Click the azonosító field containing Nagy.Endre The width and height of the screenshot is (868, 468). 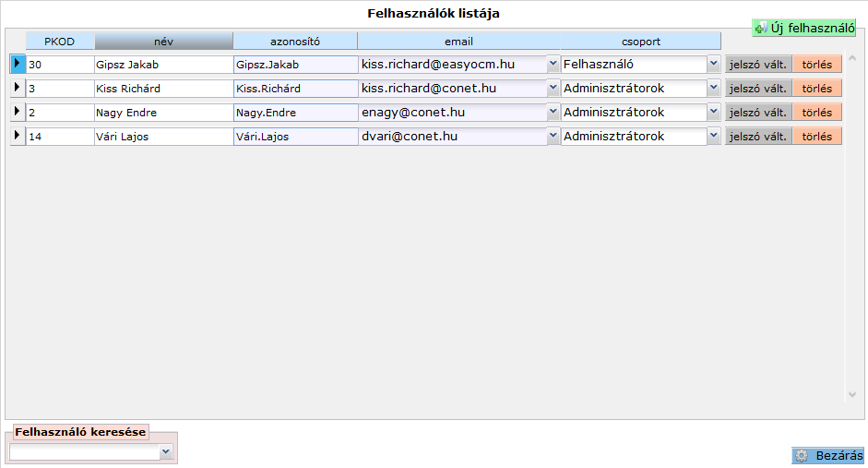coord(295,113)
